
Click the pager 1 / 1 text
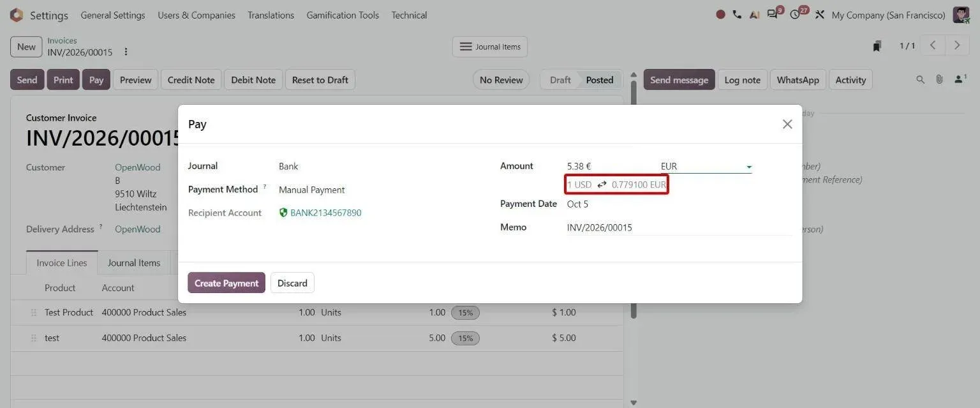click(907, 46)
